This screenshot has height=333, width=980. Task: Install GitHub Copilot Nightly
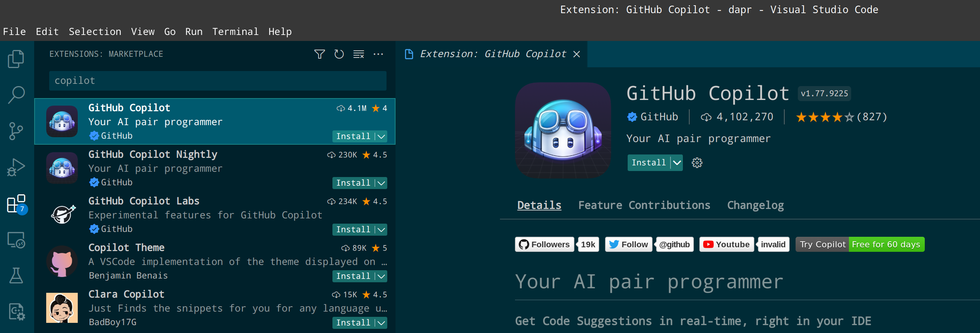click(353, 183)
